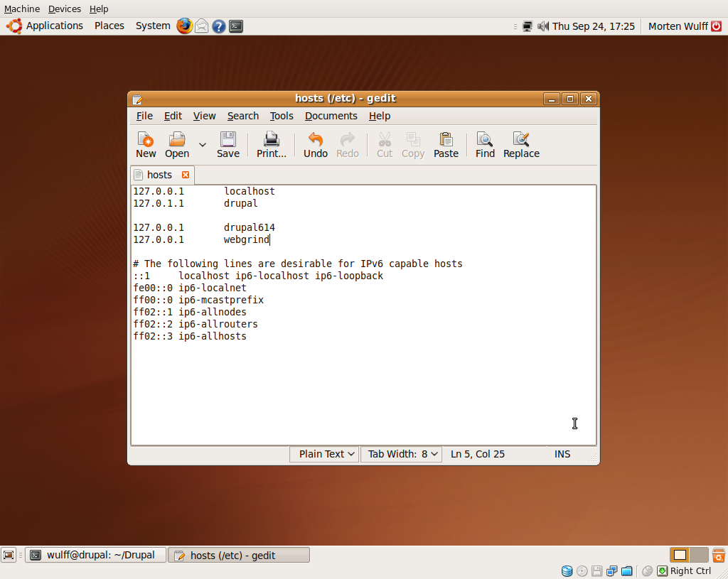Open the VirtualBox Machine menu
The height and width of the screenshot is (579, 728).
point(22,9)
